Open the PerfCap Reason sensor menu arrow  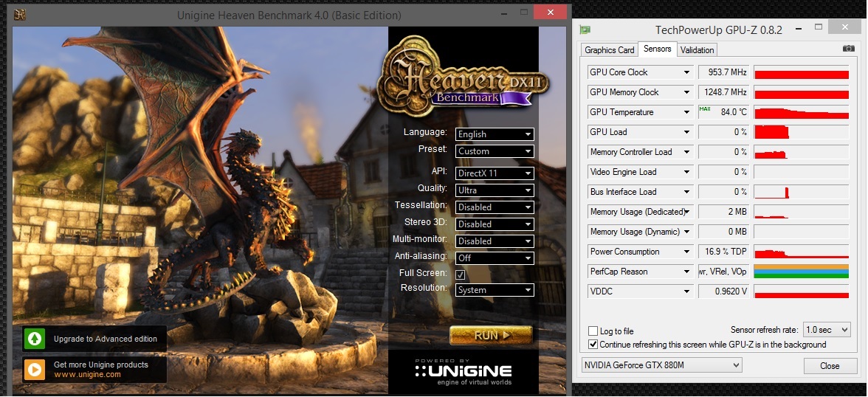pyautogui.click(x=687, y=272)
